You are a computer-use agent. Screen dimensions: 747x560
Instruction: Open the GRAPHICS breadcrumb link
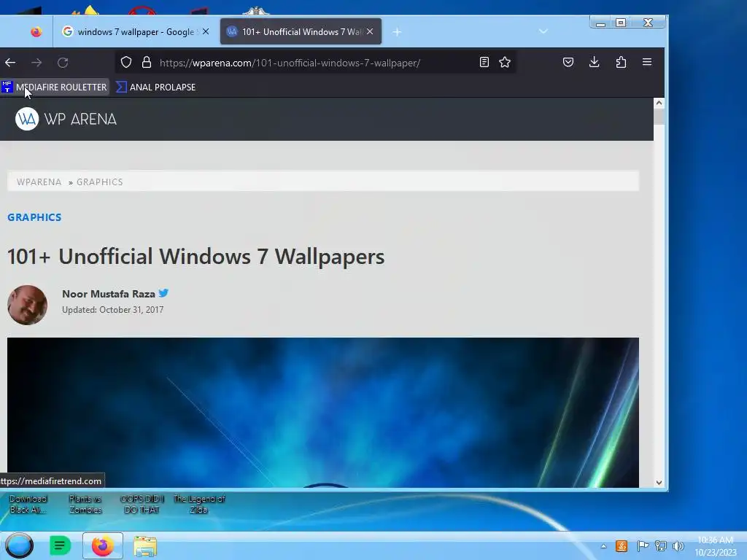(99, 182)
